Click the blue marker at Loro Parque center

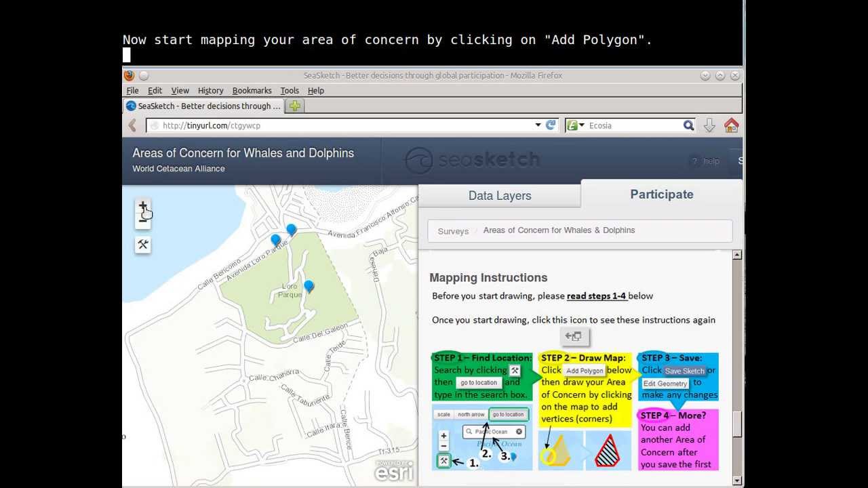coord(309,287)
